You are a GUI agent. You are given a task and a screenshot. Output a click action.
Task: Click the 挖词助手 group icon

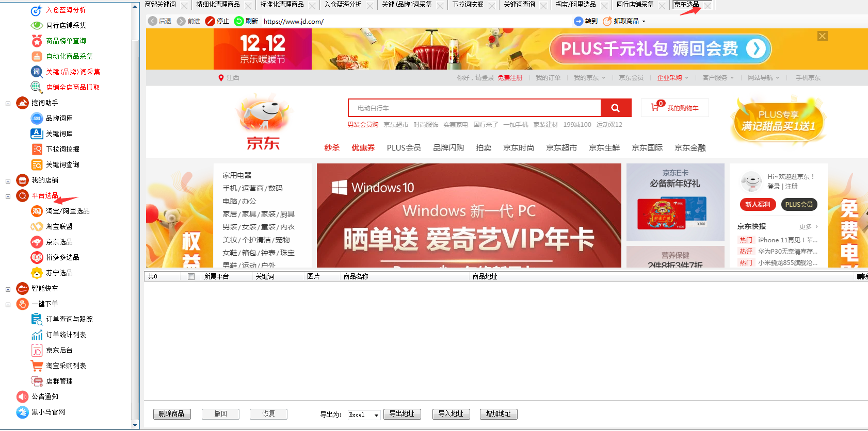pos(22,103)
